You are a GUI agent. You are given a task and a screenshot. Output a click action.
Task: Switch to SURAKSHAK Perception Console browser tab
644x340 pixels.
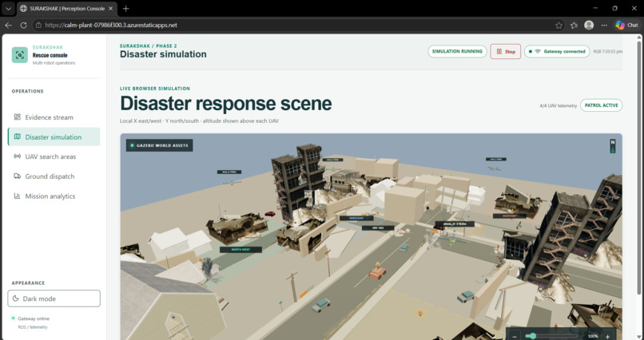[66, 8]
